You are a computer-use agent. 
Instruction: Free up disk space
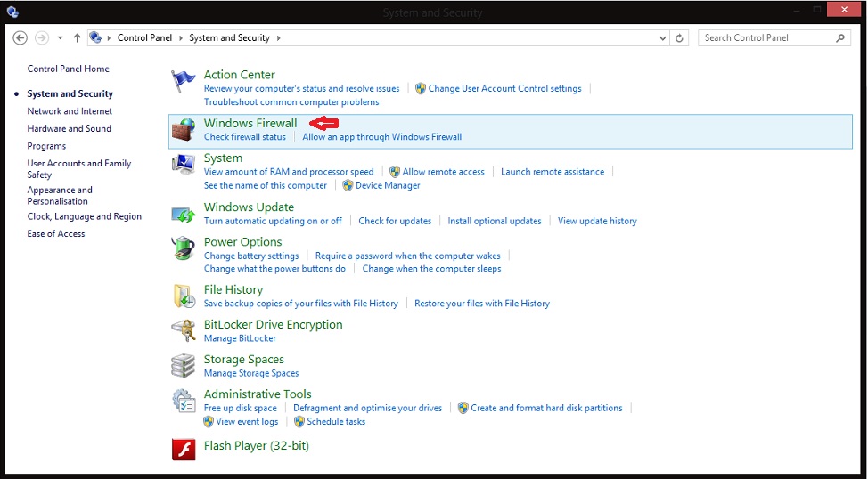241,408
